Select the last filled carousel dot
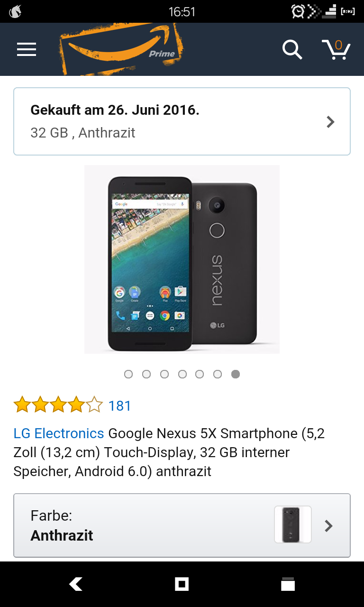The height and width of the screenshot is (607, 364). click(x=236, y=374)
